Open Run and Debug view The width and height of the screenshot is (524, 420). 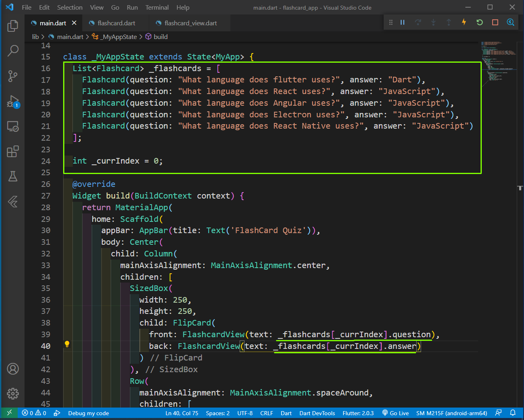(13, 101)
